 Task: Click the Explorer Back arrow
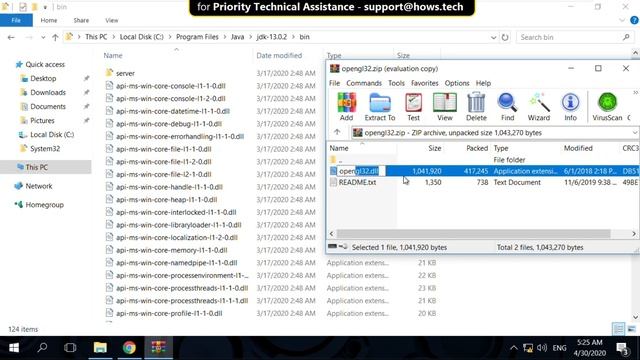[x=11, y=37]
